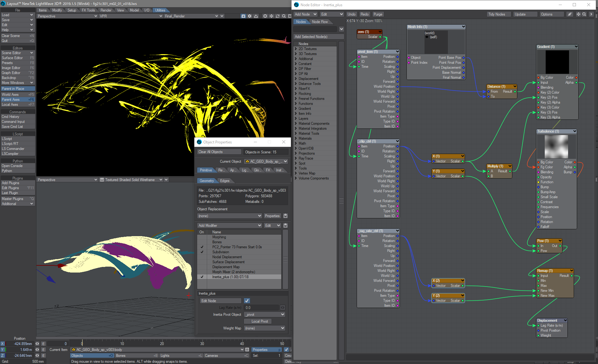Click the Add Node button in Node Editor

tap(305, 14)
